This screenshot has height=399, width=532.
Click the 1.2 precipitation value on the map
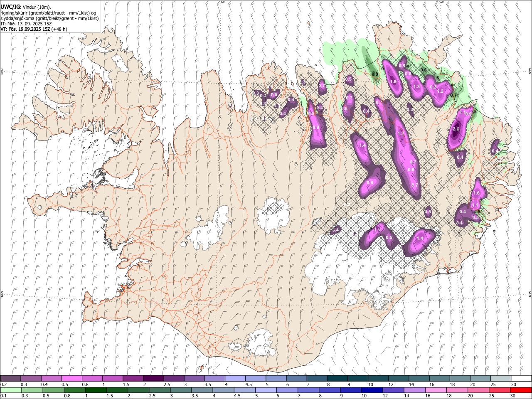[x=441, y=91]
